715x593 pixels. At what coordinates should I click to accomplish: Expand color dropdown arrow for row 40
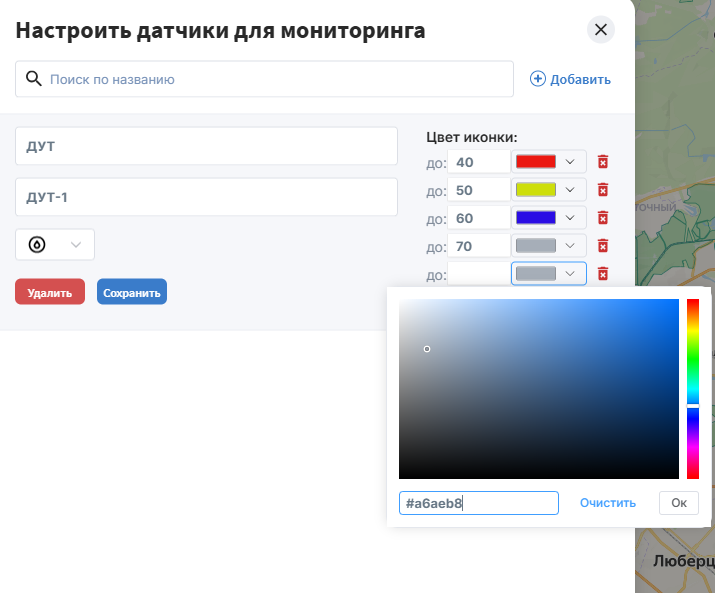[x=570, y=162]
